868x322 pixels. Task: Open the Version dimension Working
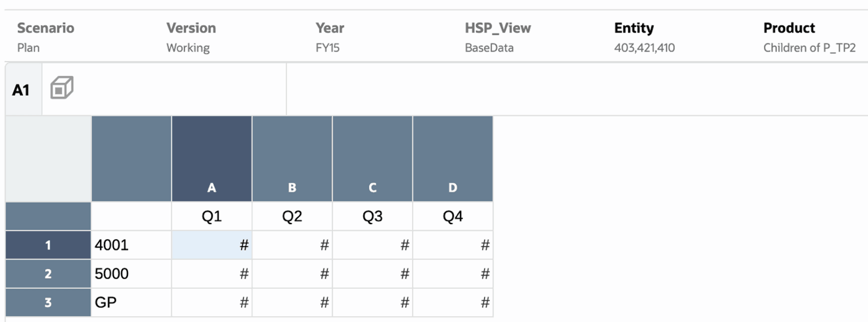191,37
